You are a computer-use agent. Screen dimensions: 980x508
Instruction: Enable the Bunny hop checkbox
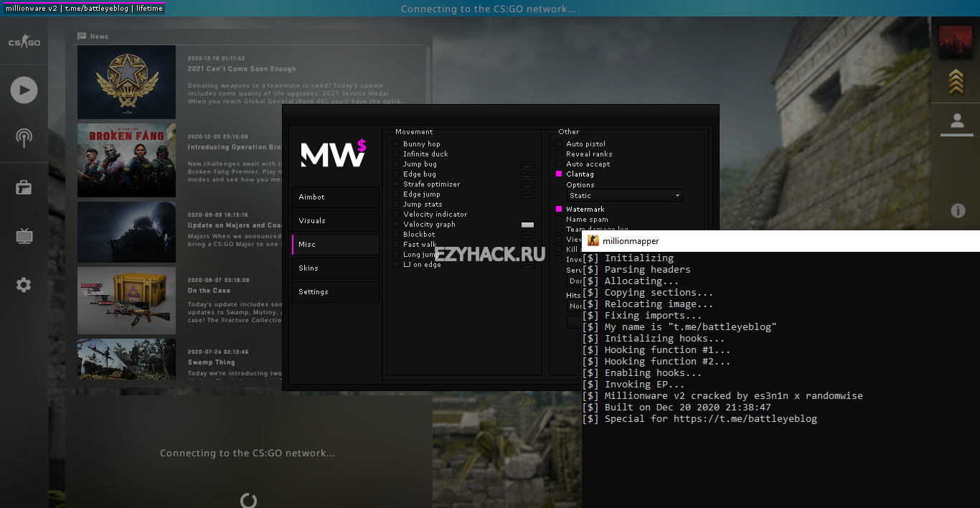(x=396, y=144)
